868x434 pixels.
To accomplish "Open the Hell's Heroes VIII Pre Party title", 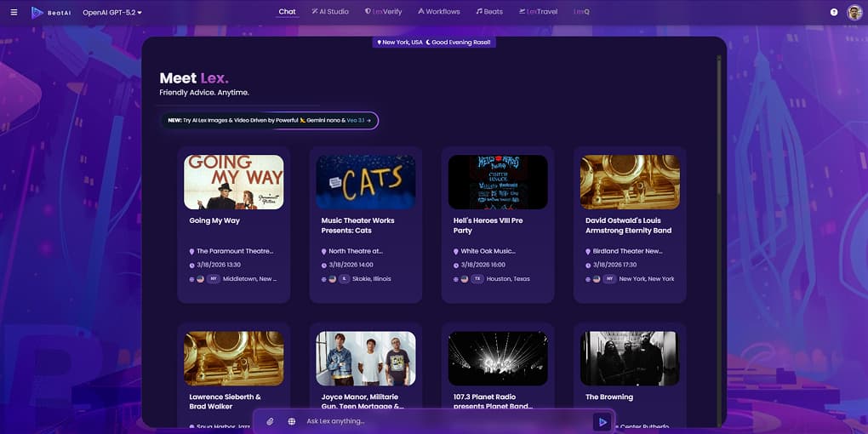I will [x=488, y=226].
